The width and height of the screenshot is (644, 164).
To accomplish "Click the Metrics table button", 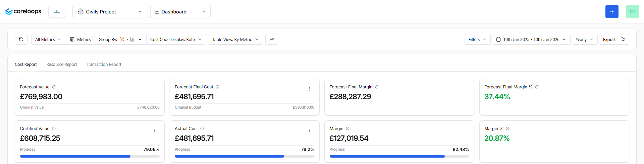I will (x=80, y=39).
